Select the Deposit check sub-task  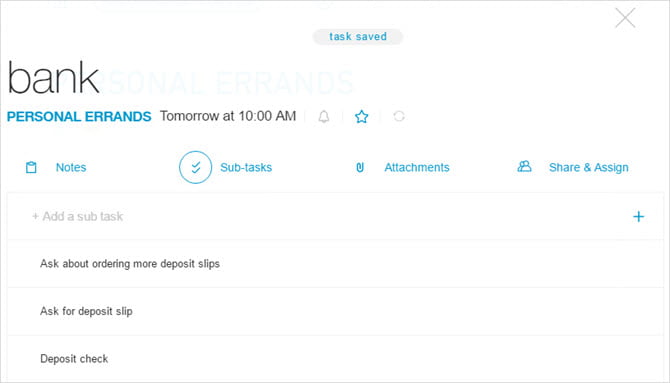pos(335,359)
